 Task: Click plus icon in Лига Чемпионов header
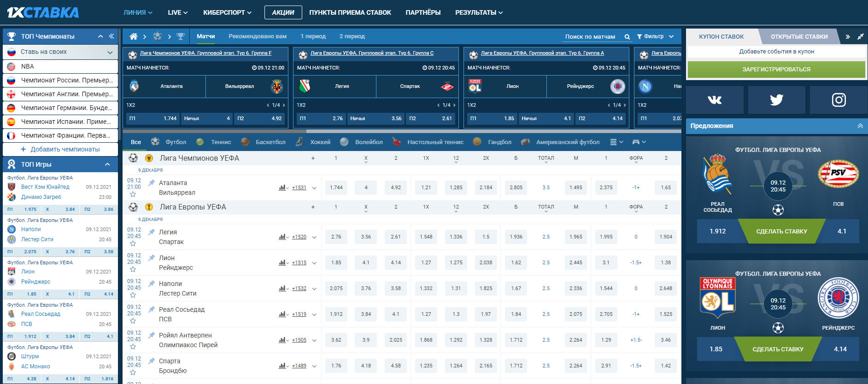click(313, 158)
